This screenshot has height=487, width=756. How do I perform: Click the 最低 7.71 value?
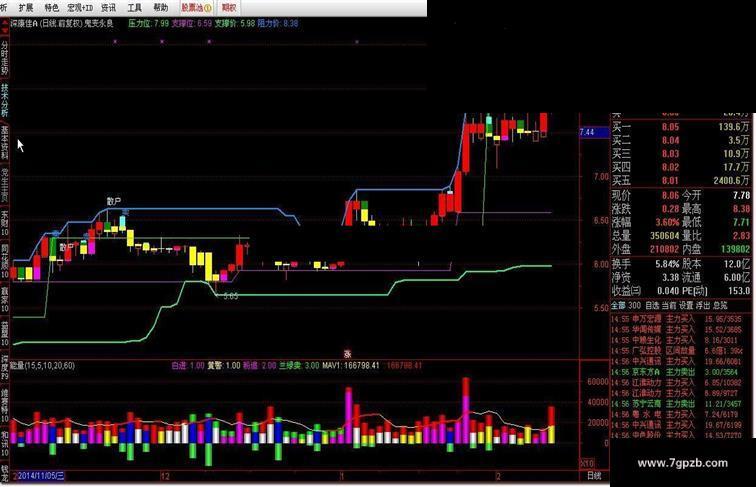click(x=742, y=223)
